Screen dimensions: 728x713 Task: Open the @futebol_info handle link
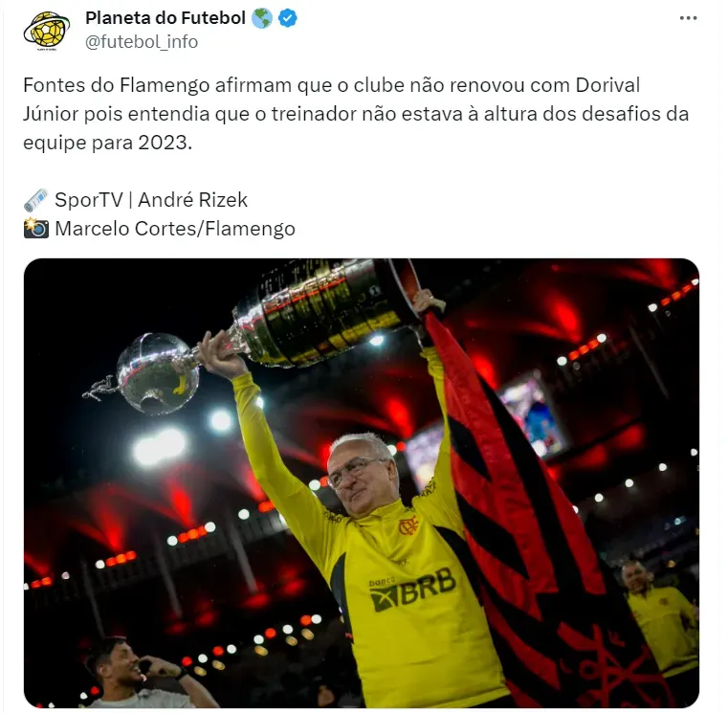click(x=142, y=42)
